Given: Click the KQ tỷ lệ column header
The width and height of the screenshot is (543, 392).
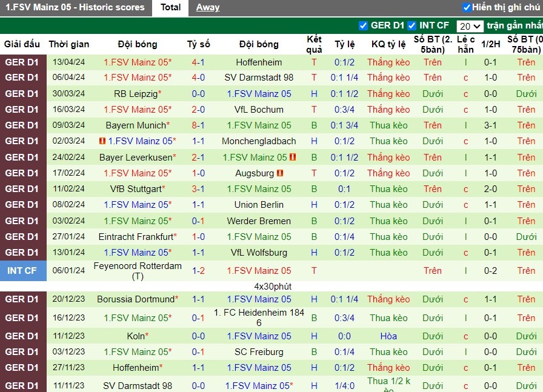Looking at the screenshot, I should [x=388, y=44].
